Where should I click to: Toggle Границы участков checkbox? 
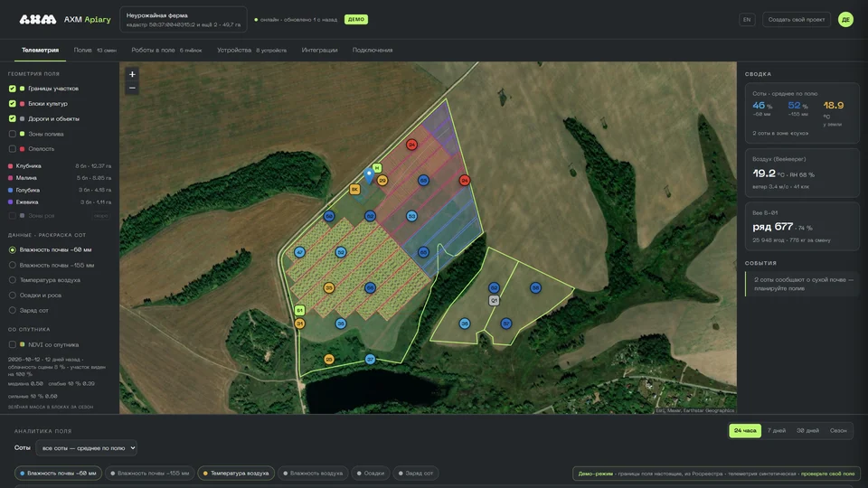(x=12, y=89)
